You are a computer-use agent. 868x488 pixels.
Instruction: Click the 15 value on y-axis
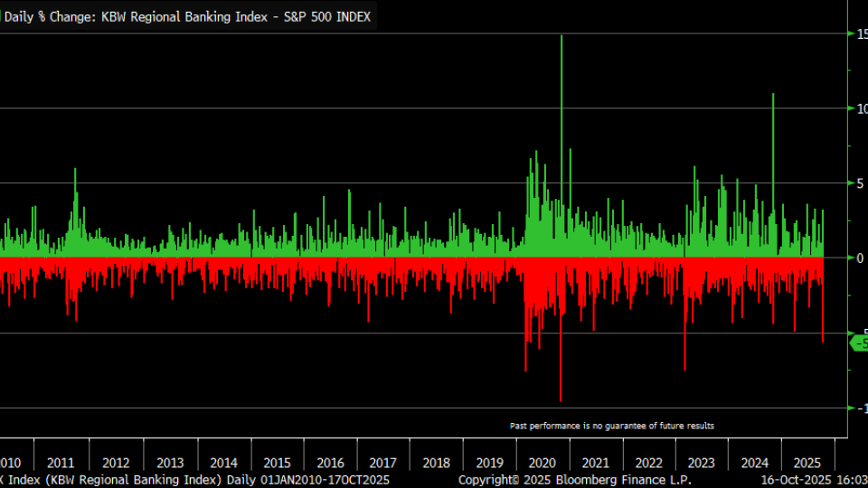click(x=862, y=33)
